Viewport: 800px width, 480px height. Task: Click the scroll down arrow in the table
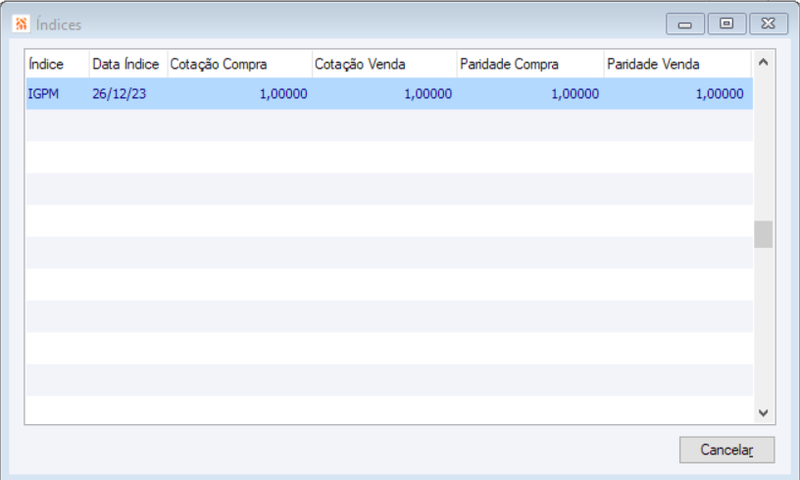(763, 413)
